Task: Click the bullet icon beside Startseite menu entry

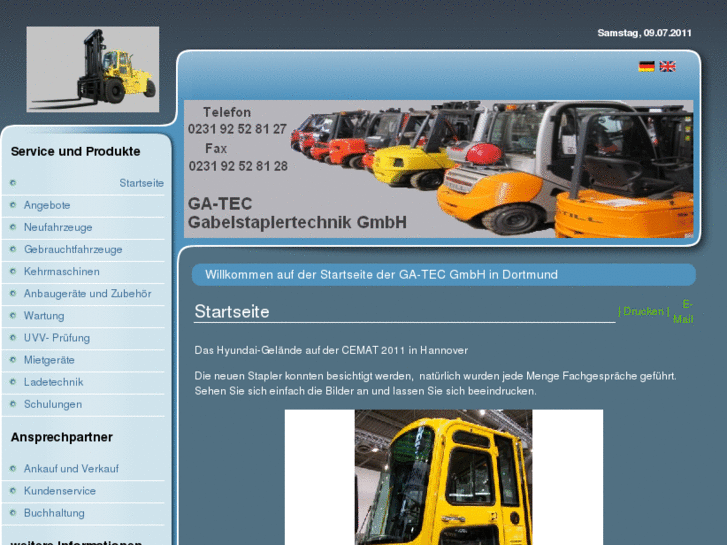Action: click(x=13, y=183)
